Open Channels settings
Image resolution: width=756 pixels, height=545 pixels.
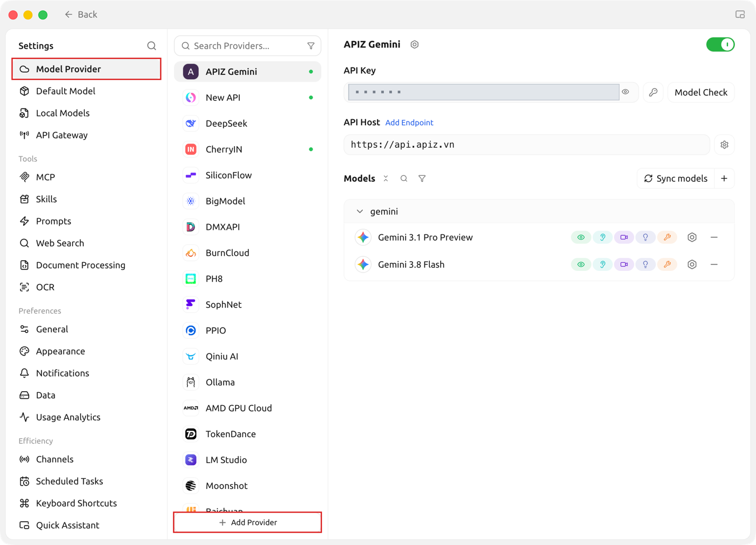[86, 459]
